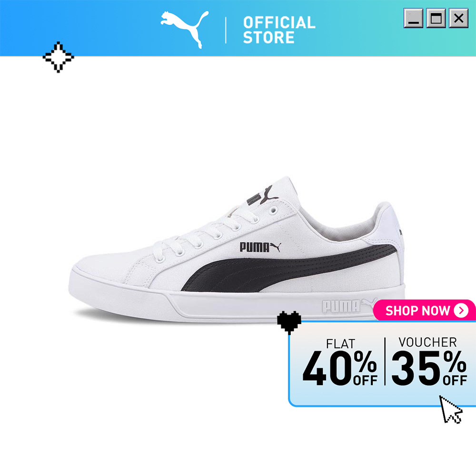Click the pixelated sparkle star icon
476x476 pixels.
coord(58,57)
